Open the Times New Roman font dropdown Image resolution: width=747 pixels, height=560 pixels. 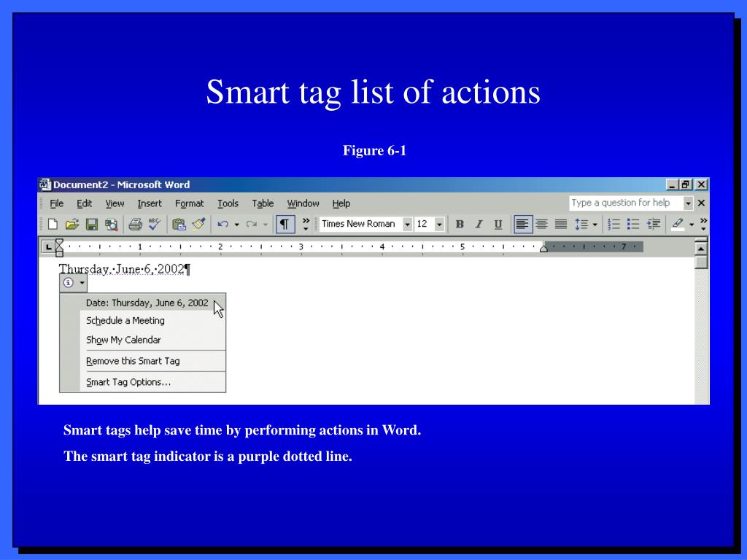click(x=407, y=225)
